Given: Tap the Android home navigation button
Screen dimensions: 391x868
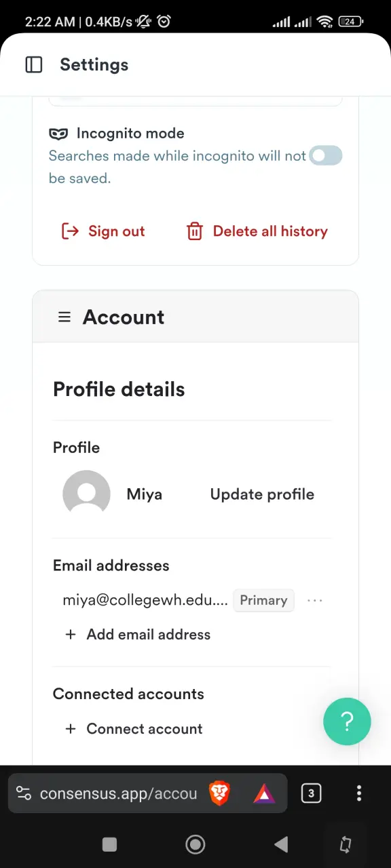Looking at the screenshot, I should point(195,844).
